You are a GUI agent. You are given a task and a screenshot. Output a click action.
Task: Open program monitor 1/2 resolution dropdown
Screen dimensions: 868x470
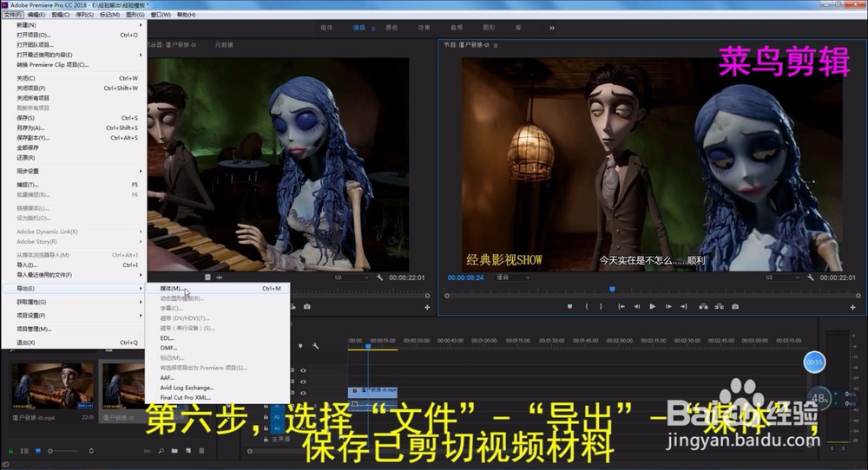(x=782, y=277)
